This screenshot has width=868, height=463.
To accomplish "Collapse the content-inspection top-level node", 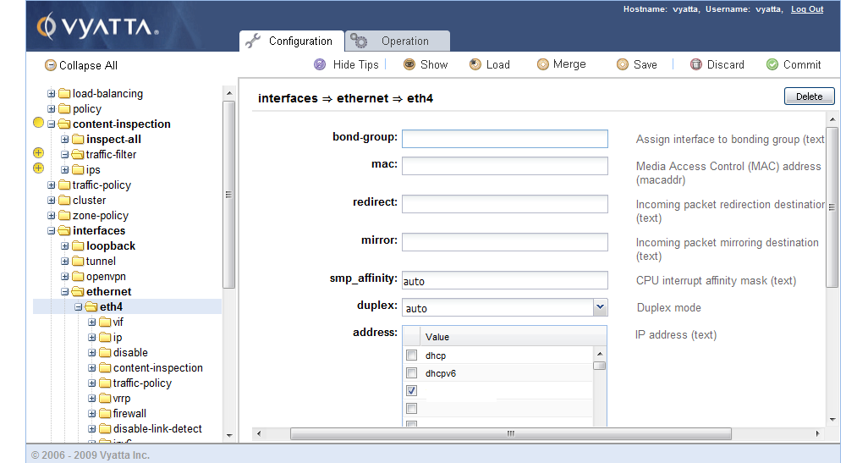I will coord(51,124).
